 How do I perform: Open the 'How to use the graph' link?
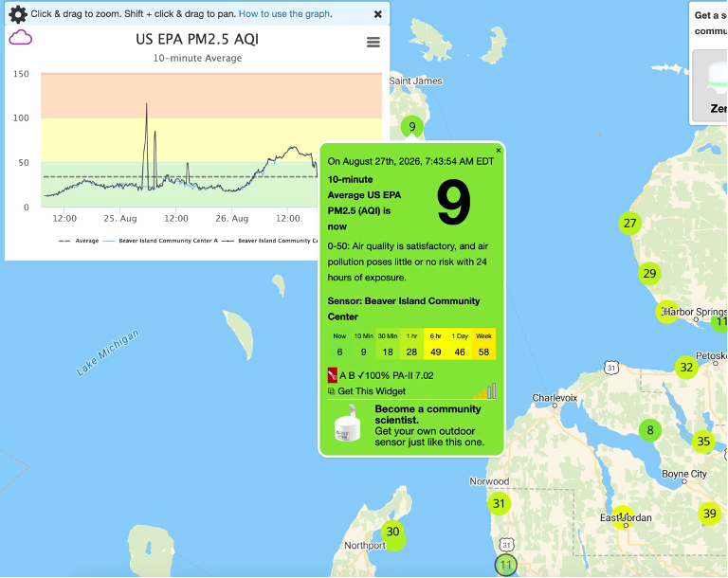tap(284, 14)
